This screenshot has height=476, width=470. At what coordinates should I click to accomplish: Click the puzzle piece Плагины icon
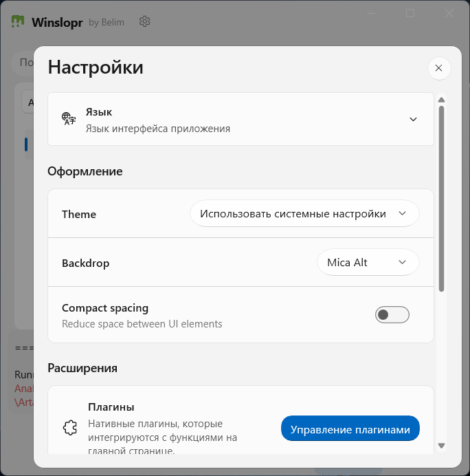69,428
